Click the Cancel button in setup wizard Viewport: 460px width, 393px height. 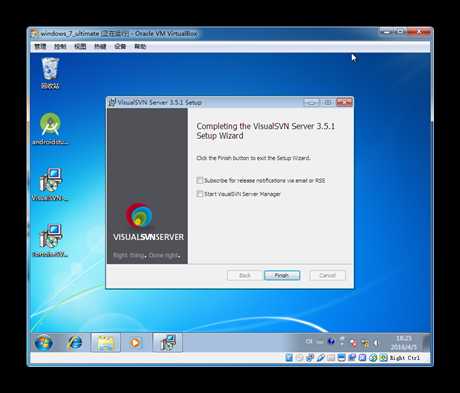[x=327, y=275]
